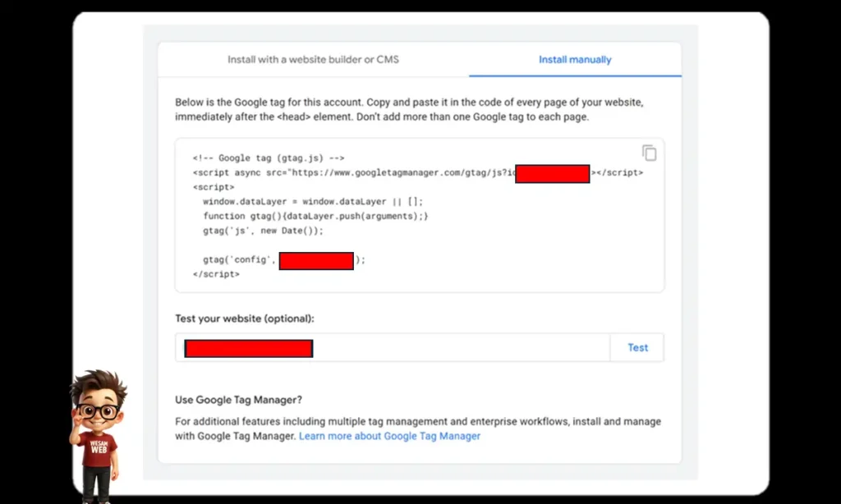Image resolution: width=841 pixels, height=504 pixels.
Task: Open the 'Learn more about Google Tag Manager' link
Action: tap(389, 436)
